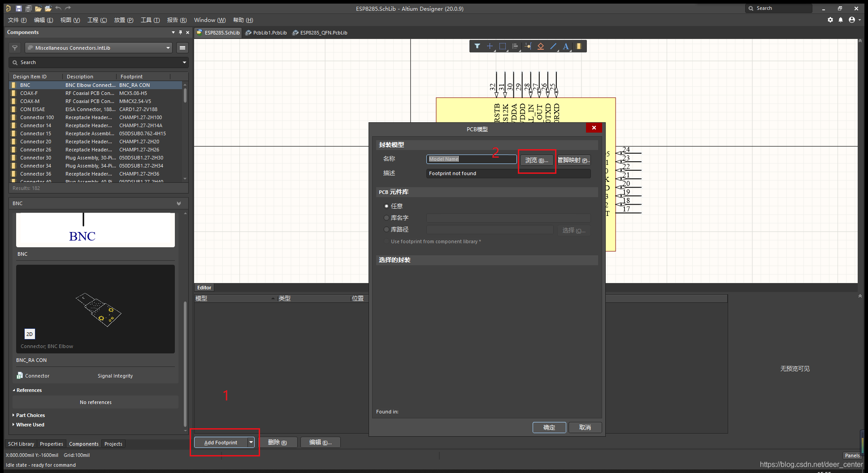Open the Add Footprint dropdown arrow

click(251, 443)
